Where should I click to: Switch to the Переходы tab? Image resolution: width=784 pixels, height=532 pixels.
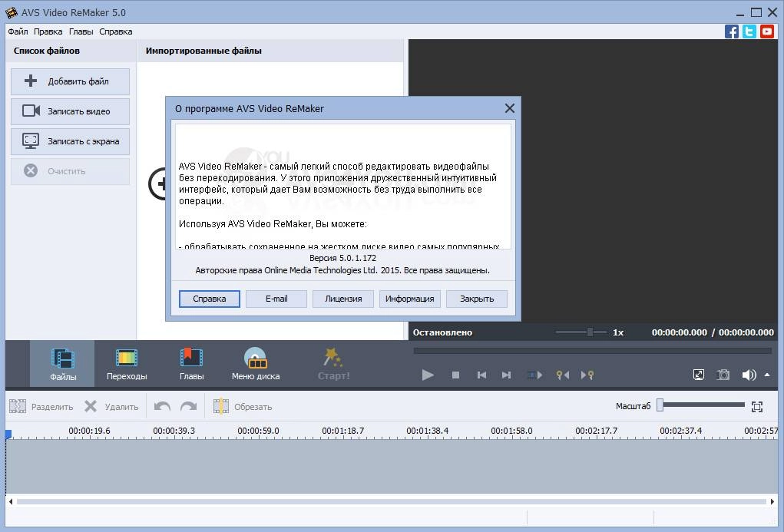127,364
